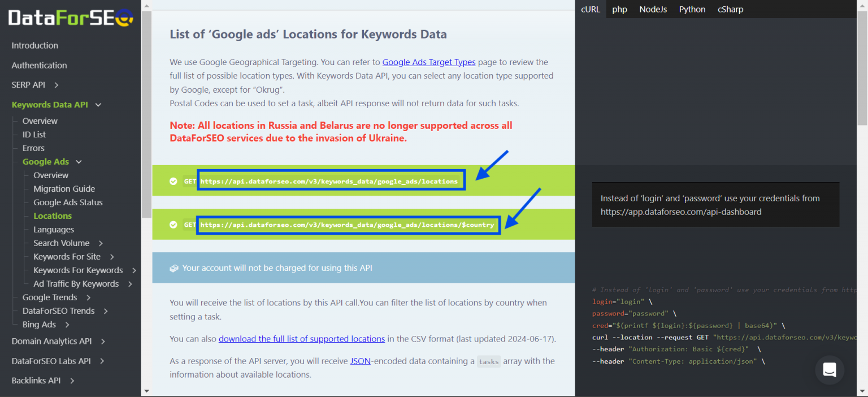Select the cSharp tab
Viewport: 868px width, 397px height.
click(730, 9)
